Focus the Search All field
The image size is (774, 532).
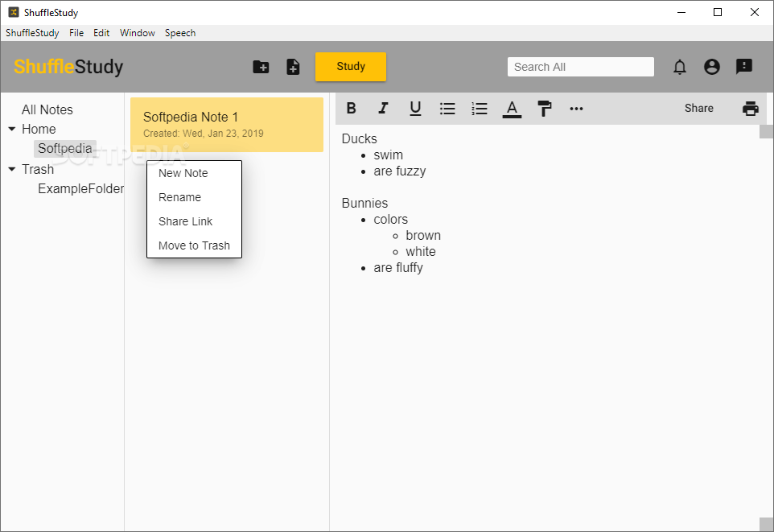tap(581, 67)
